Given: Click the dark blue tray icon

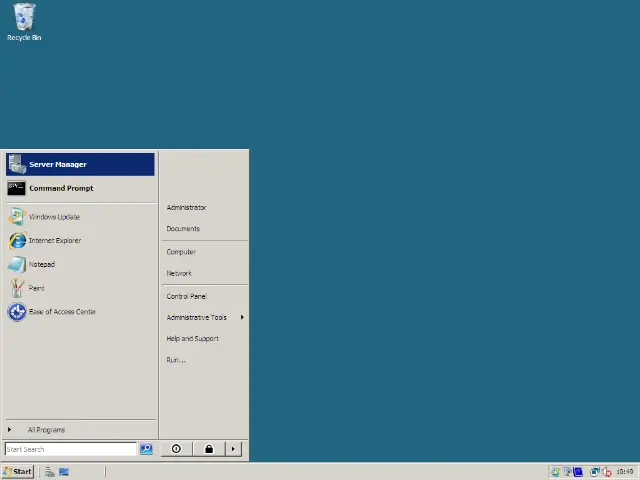Looking at the screenshot, I should [x=578, y=472].
